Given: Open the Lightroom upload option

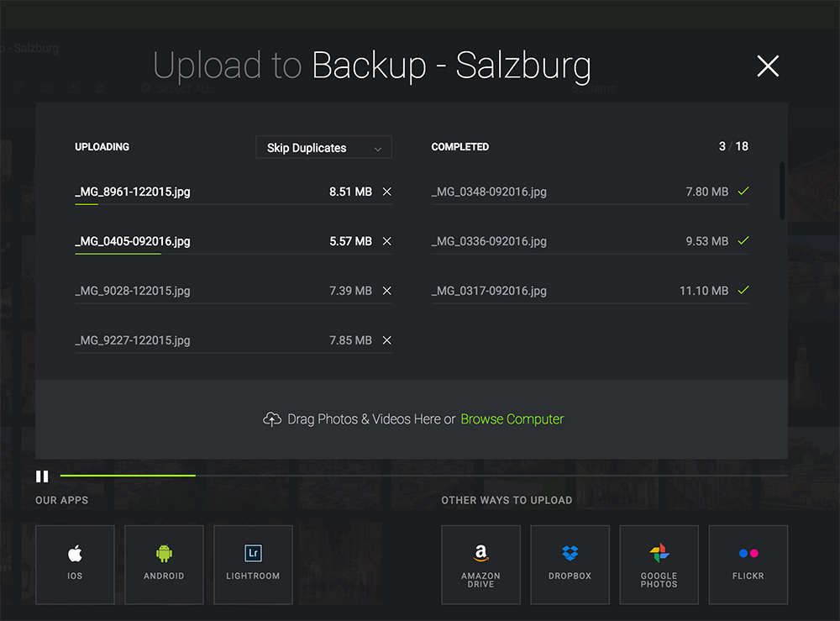Looking at the screenshot, I should [253, 565].
